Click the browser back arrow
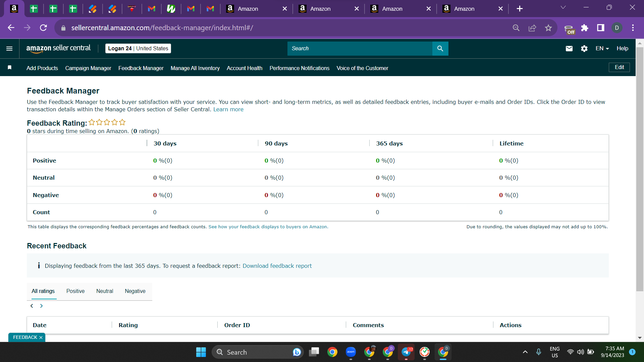644x362 pixels. [11, 28]
